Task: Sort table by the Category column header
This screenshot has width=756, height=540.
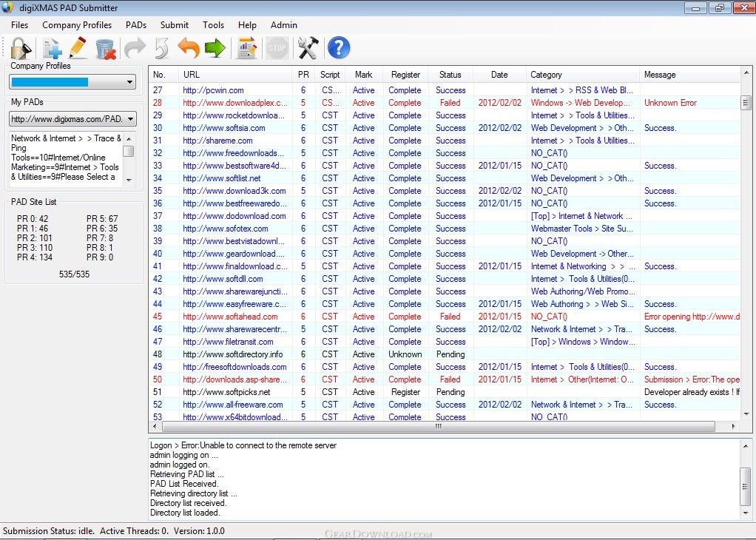Action: pyautogui.click(x=582, y=75)
